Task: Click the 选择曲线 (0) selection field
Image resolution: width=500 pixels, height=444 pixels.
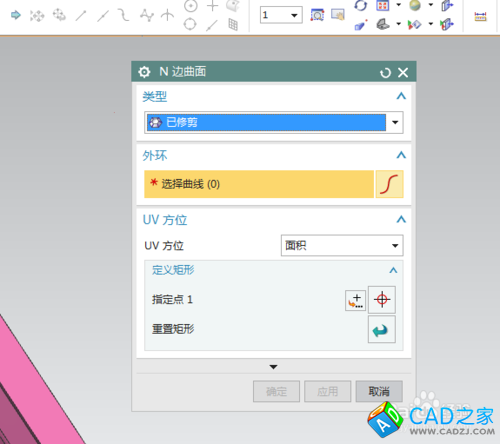Action: 259,184
